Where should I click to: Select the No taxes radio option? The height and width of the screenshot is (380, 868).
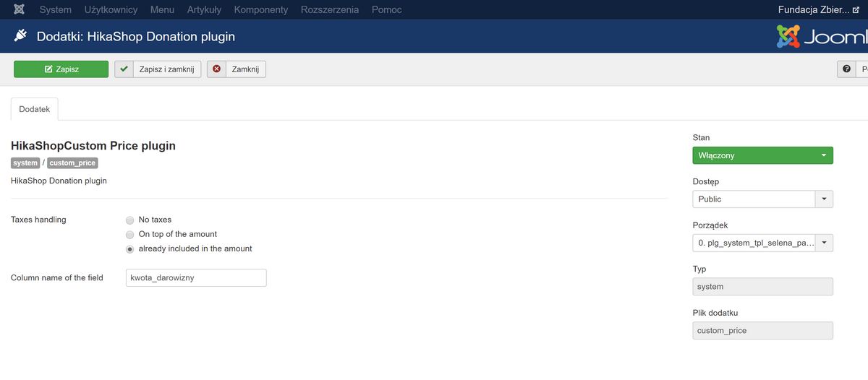[129, 220]
